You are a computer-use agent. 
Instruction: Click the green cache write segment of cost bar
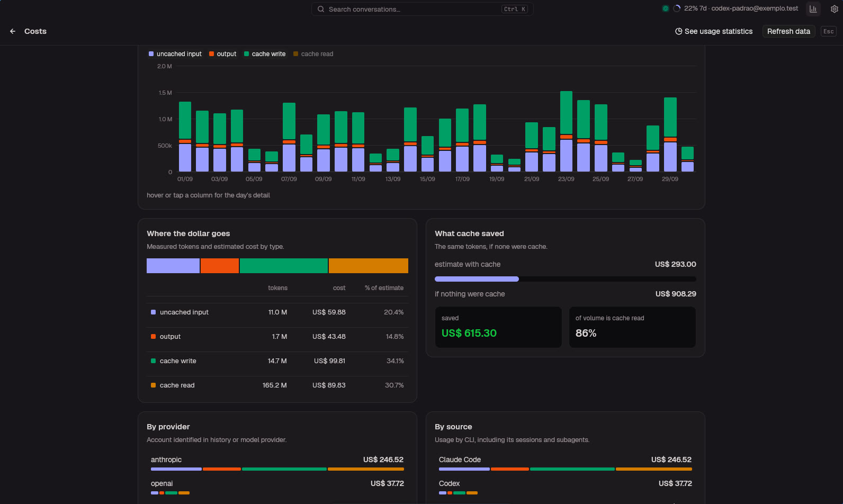click(x=284, y=266)
